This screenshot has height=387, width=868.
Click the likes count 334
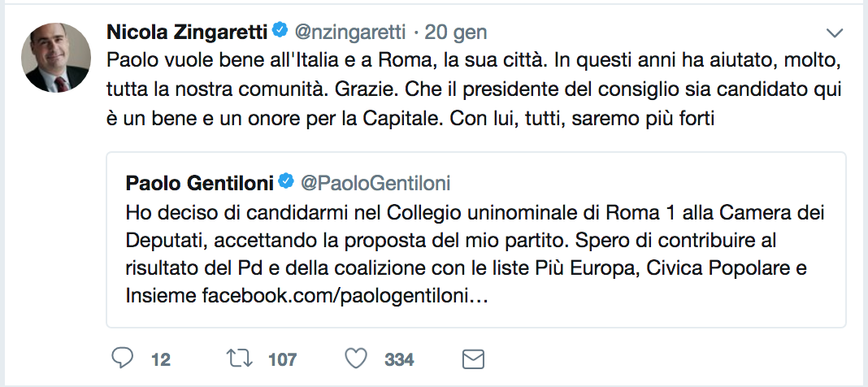click(399, 359)
